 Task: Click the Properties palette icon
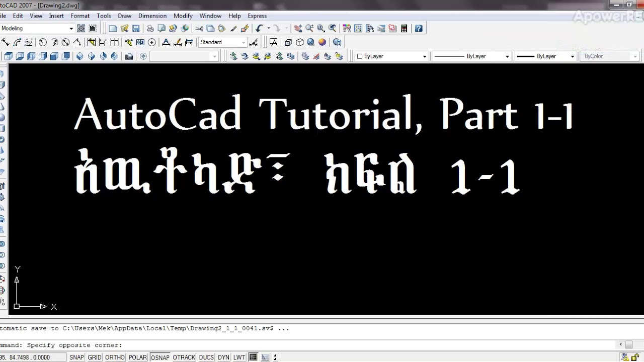point(347,28)
